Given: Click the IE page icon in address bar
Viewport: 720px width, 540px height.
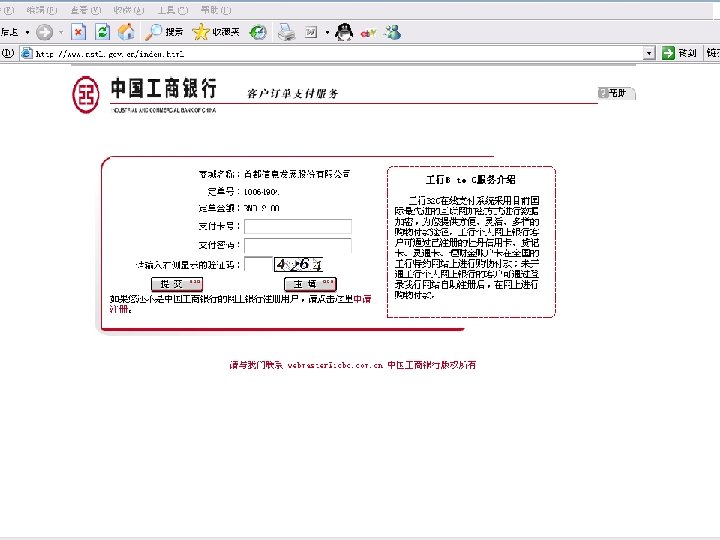Looking at the screenshot, I should pyautogui.click(x=27, y=54).
